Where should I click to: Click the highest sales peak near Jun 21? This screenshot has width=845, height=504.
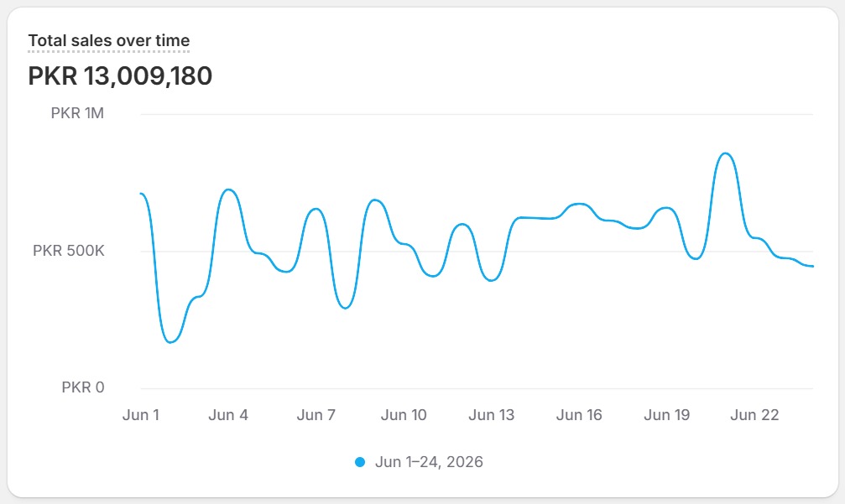point(725,153)
